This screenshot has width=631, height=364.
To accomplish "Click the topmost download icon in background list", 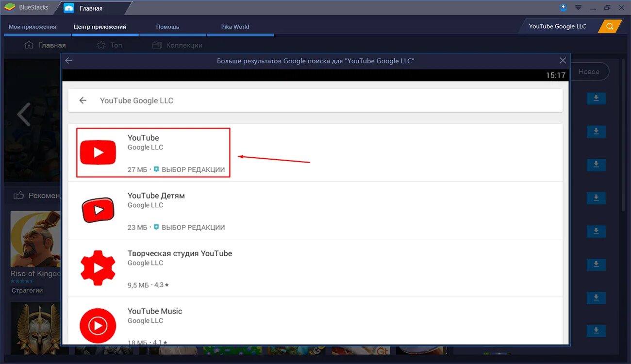I will click(x=596, y=99).
